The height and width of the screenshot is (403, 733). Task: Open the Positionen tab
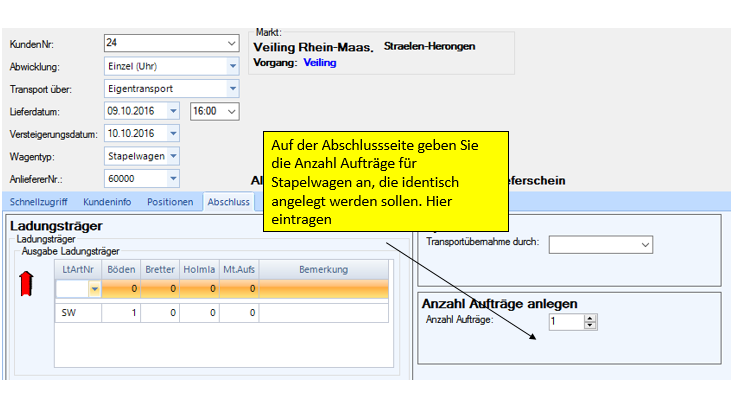[x=170, y=202]
